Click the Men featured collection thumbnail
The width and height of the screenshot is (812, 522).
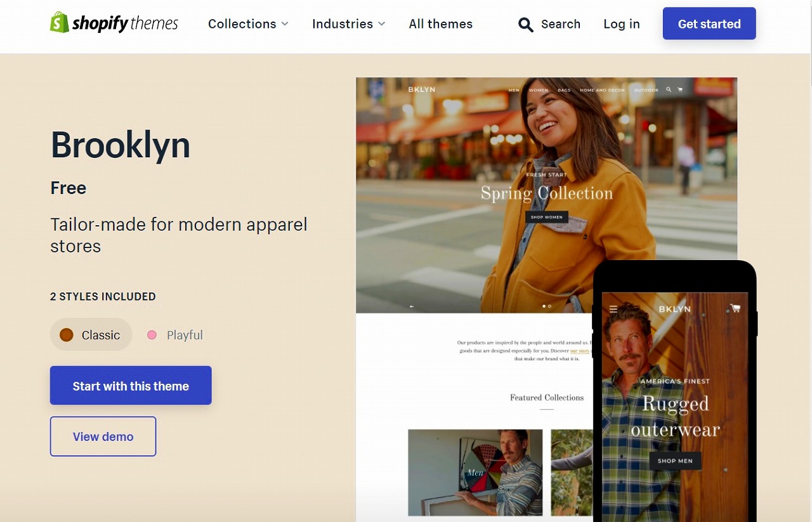coord(475,473)
